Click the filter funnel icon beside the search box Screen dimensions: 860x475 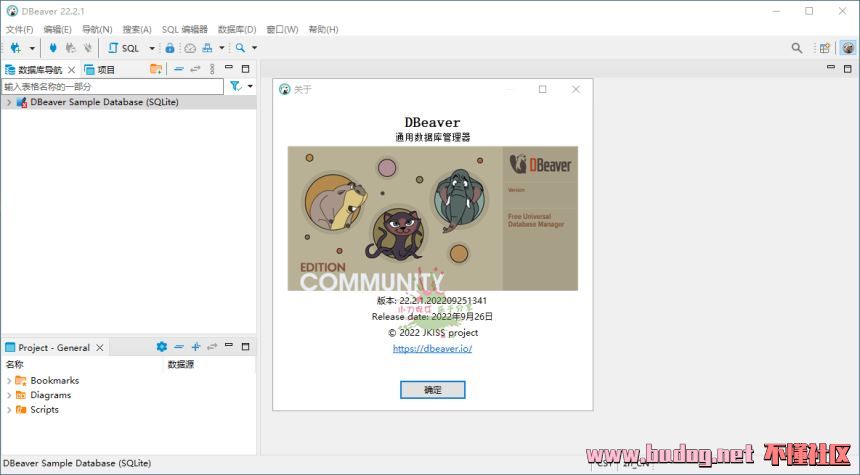pos(235,87)
